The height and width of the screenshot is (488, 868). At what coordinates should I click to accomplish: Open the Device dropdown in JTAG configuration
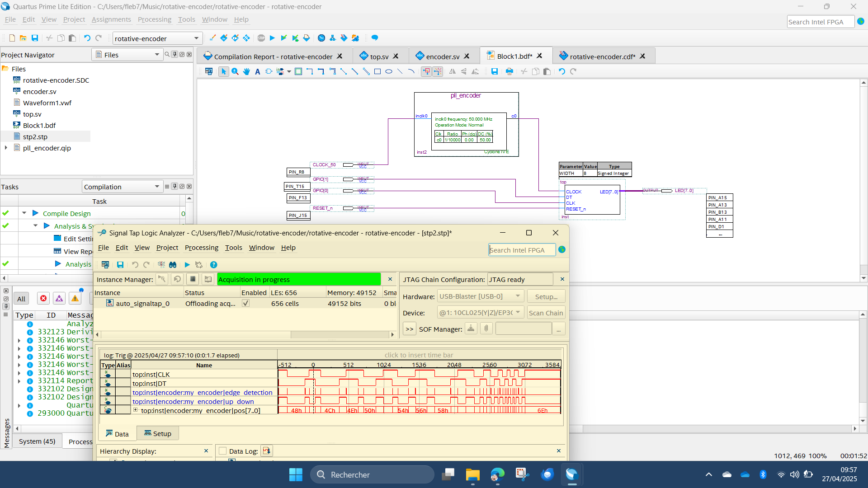coord(480,313)
